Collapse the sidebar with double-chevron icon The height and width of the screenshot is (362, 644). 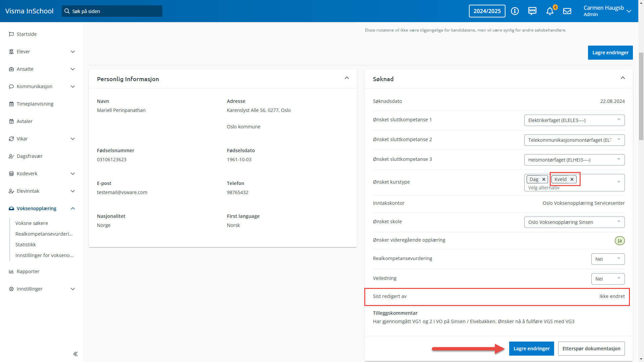pos(75,354)
